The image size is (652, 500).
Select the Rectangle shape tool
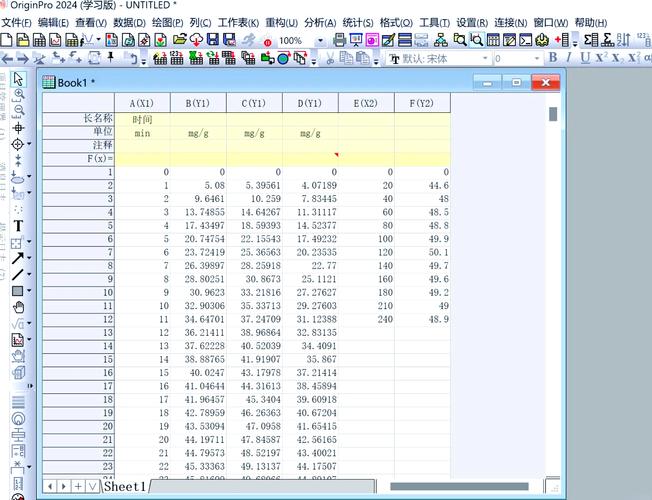point(18,291)
